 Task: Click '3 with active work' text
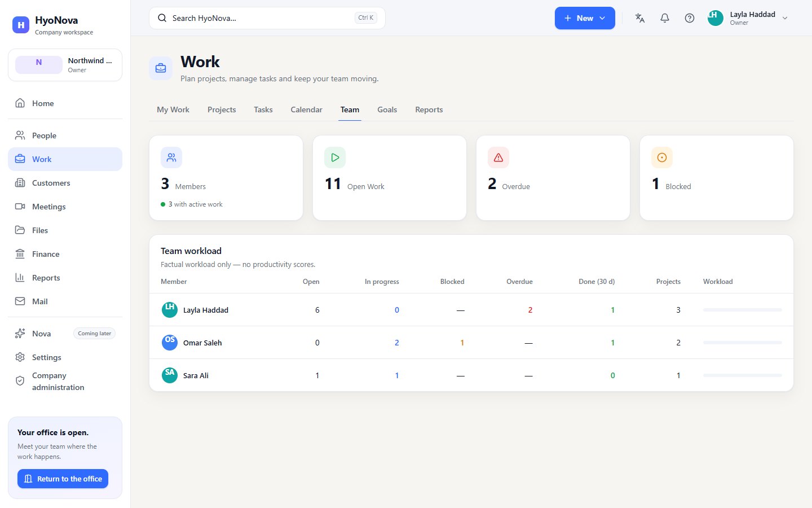(x=195, y=204)
